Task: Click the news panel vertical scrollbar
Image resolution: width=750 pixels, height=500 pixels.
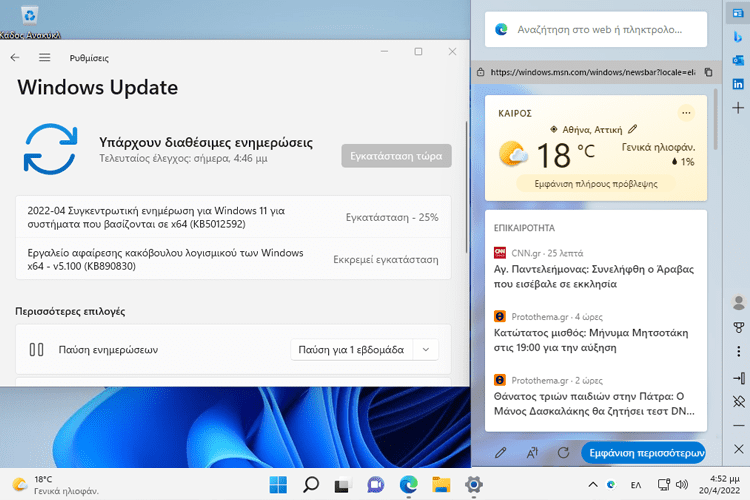Action: click(716, 119)
